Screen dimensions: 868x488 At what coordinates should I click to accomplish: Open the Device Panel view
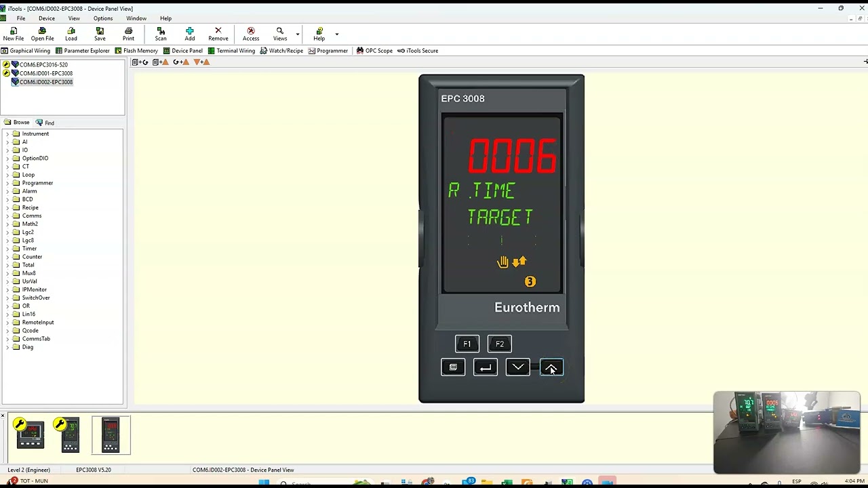pyautogui.click(x=183, y=51)
